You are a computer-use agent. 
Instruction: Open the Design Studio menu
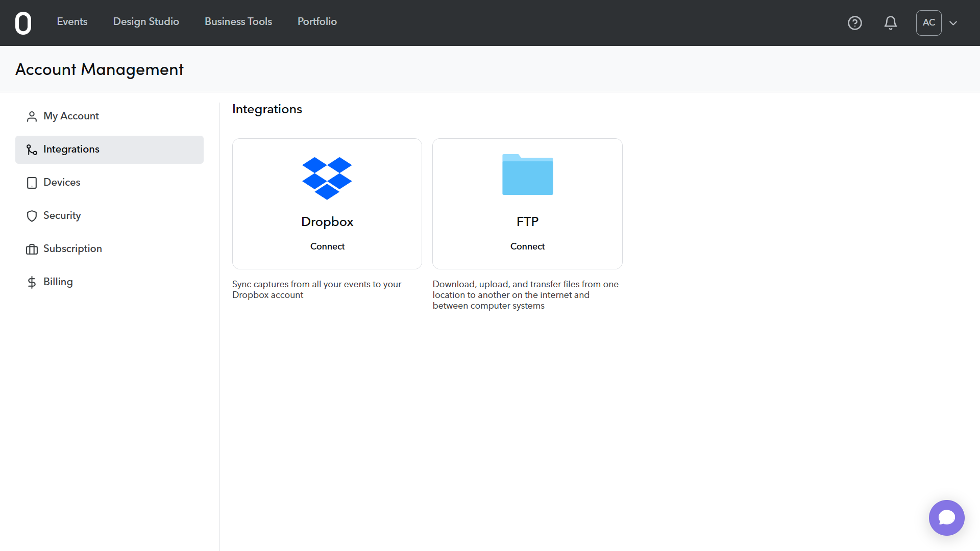click(x=146, y=22)
